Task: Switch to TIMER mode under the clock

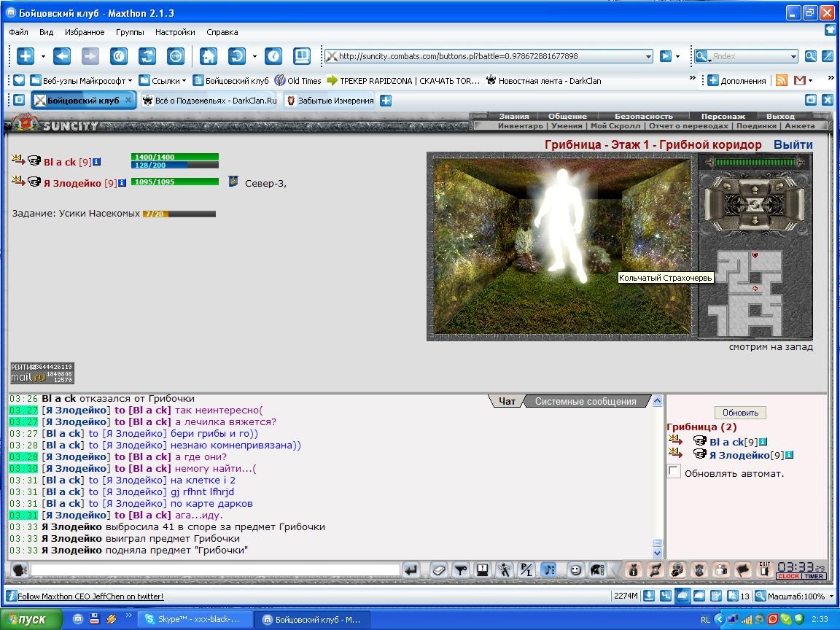Action: click(x=813, y=577)
